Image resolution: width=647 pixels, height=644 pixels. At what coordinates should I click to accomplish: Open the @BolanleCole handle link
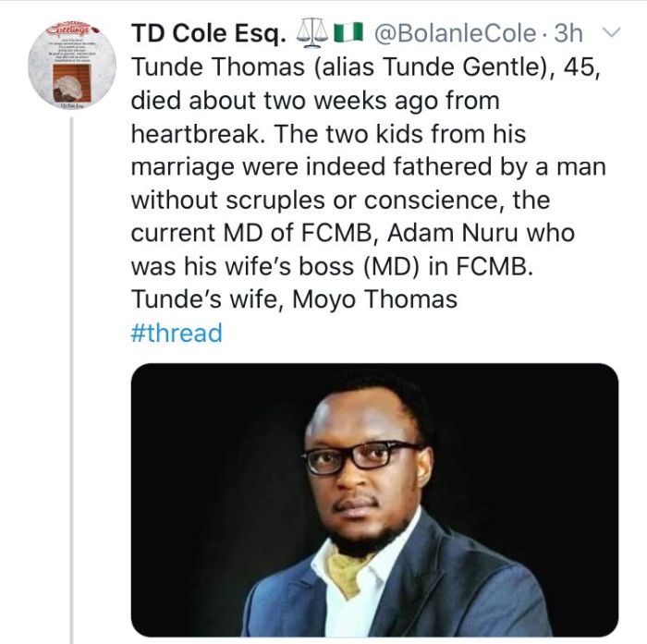coord(456,33)
